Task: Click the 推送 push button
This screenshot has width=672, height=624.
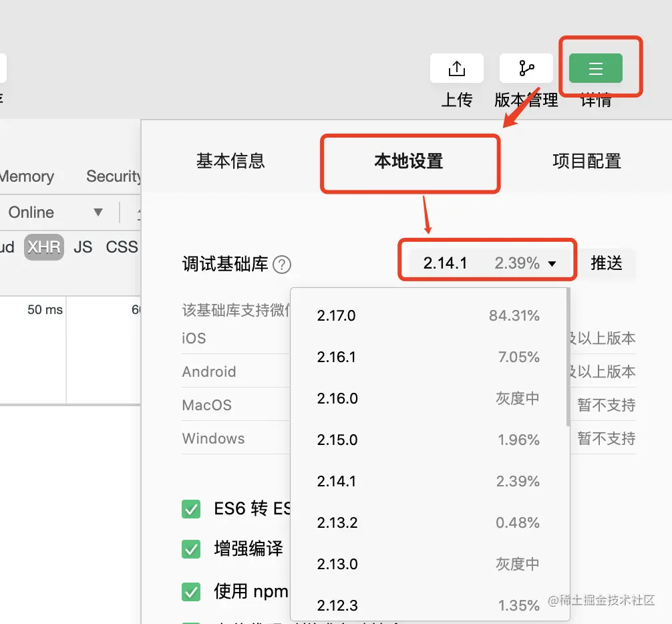Action: (x=606, y=263)
